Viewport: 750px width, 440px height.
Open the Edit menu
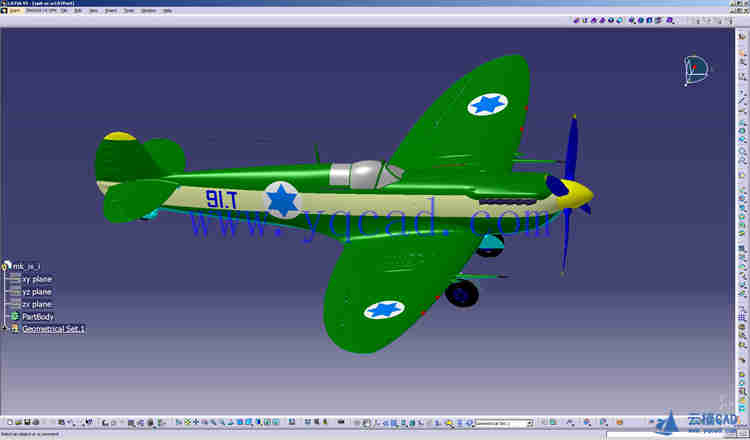(77, 11)
